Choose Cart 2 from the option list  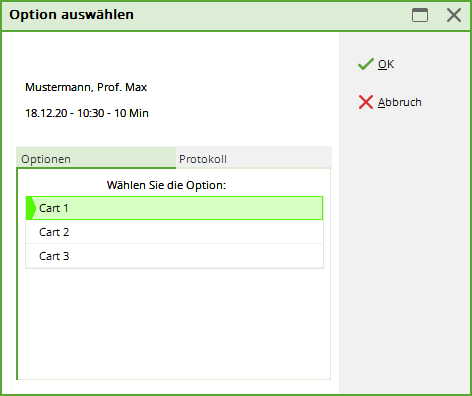[x=174, y=232]
